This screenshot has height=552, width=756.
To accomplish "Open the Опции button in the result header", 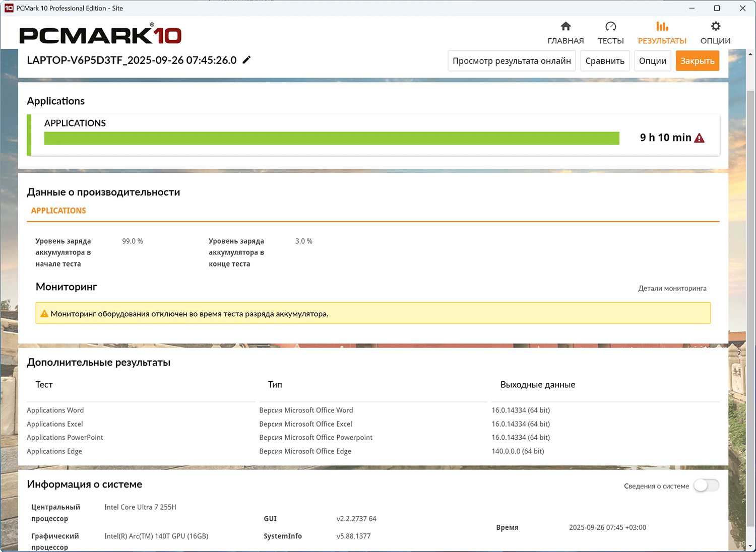I will tap(653, 61).
